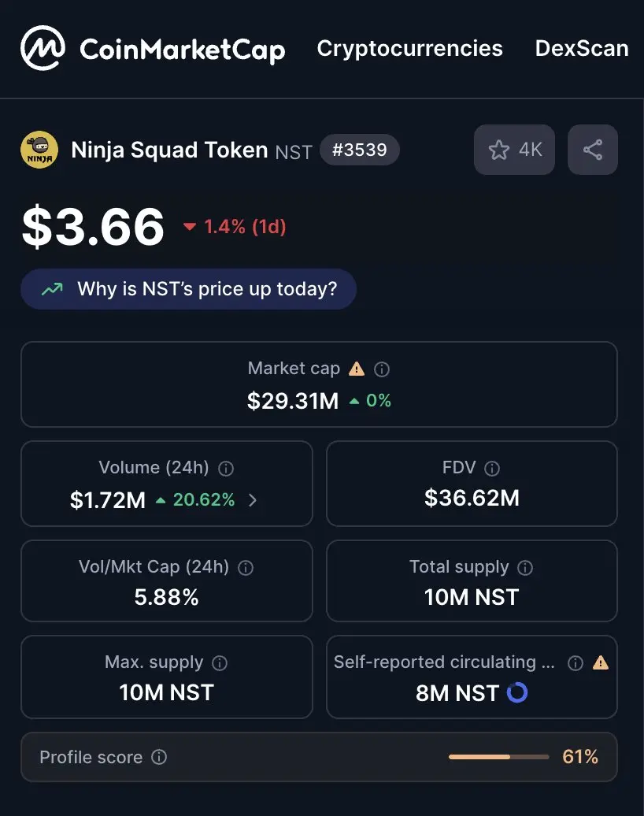Click the Profile score progress bar
The width and height of the screenshot is (644, 816).
pyautogui.click(x=499, y=757)
